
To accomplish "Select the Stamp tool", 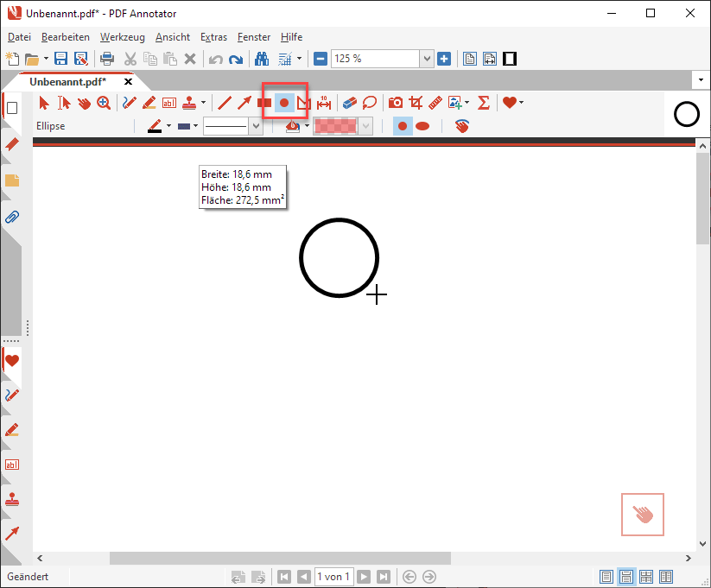I will pos(189,103).
